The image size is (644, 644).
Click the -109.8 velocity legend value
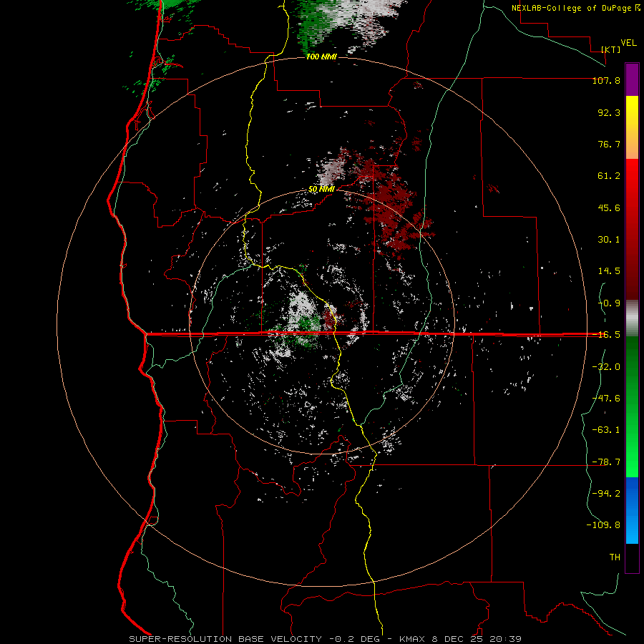[x=603, y=525]
